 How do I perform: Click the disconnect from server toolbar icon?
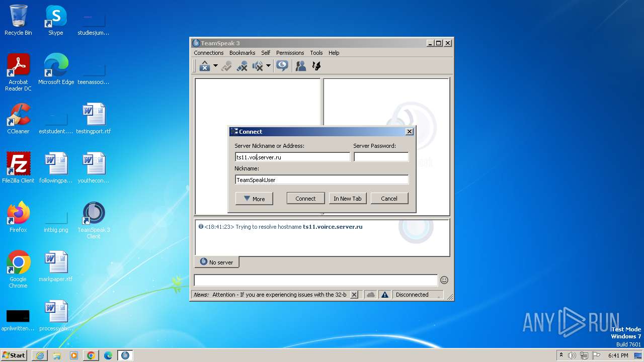[x=204, y=66]
